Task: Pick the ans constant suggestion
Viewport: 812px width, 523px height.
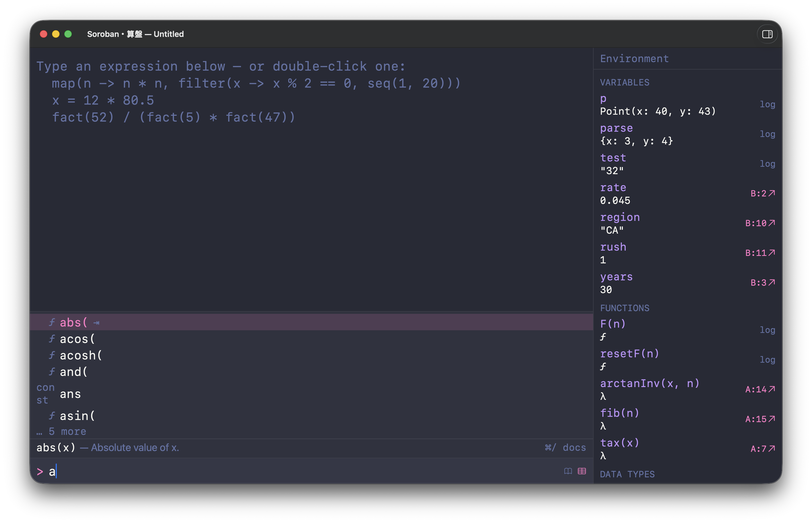Action: click(311, 394)
